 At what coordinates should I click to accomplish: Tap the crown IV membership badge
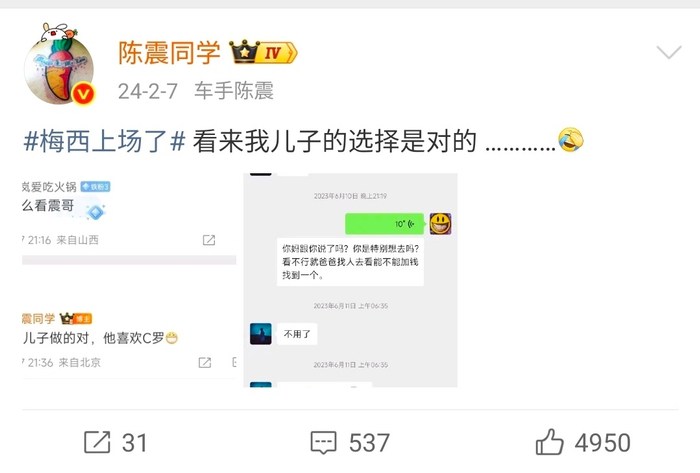[263, 52]
